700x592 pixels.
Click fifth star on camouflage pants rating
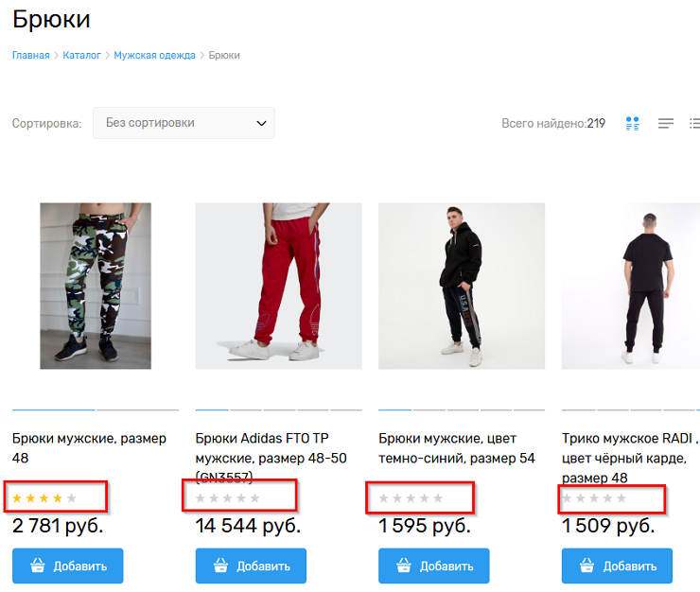coord(71,497)
